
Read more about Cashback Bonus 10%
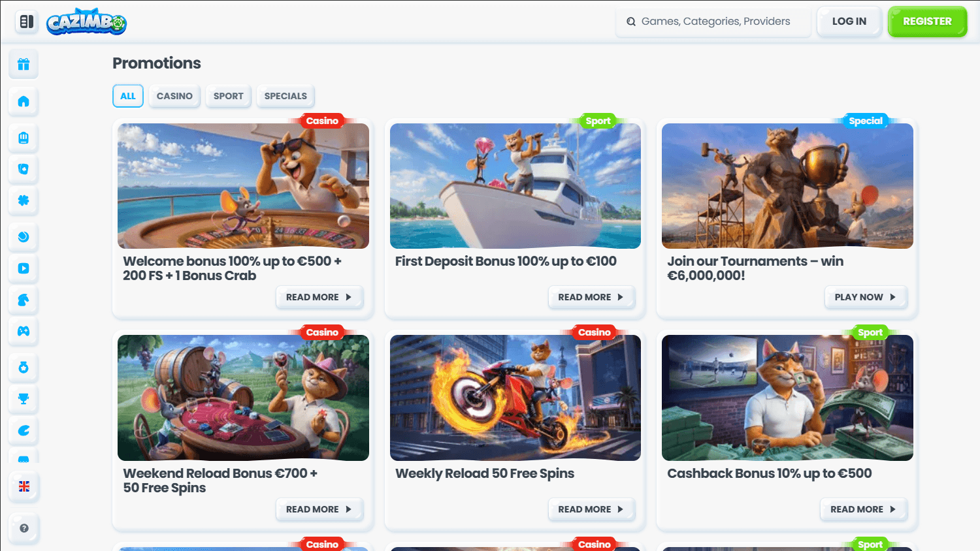864,509
